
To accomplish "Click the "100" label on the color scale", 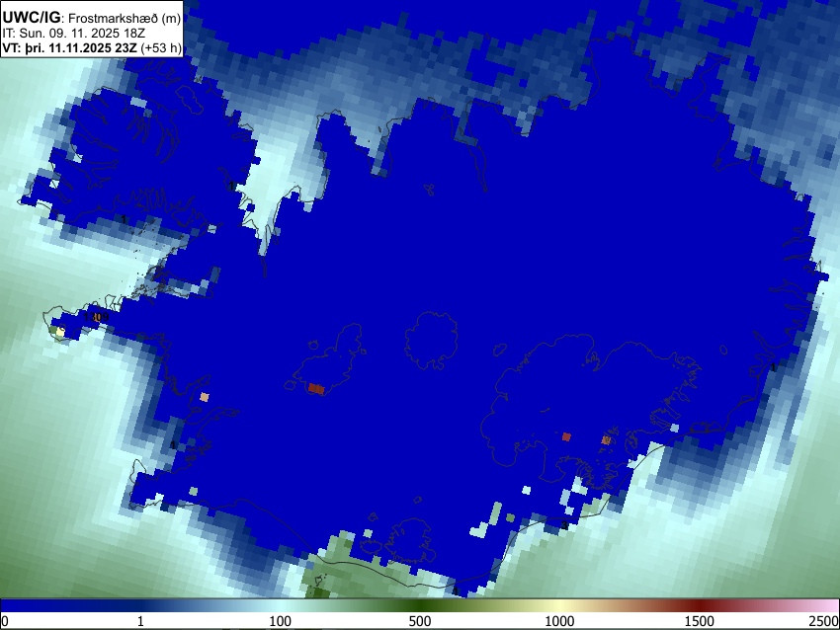I will pyautogui.click(x=281, y=621).
